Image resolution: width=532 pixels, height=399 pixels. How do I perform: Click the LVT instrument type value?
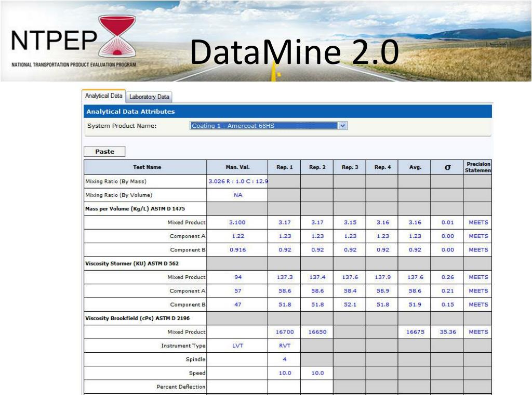coord(237,345)
